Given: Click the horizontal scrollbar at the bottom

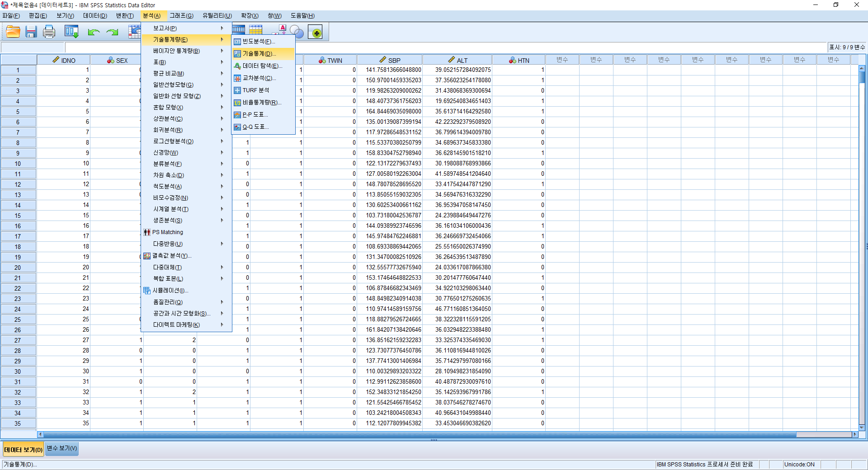Looking at the screenshot, I should click(448, 434).
